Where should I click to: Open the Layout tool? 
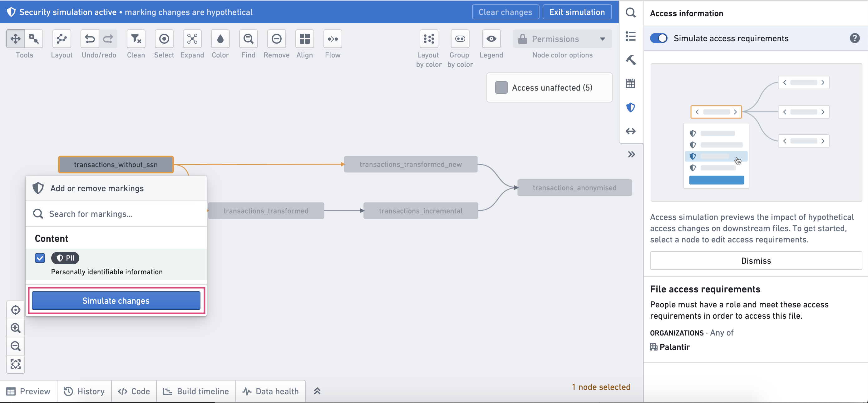[x=62, y=39]
